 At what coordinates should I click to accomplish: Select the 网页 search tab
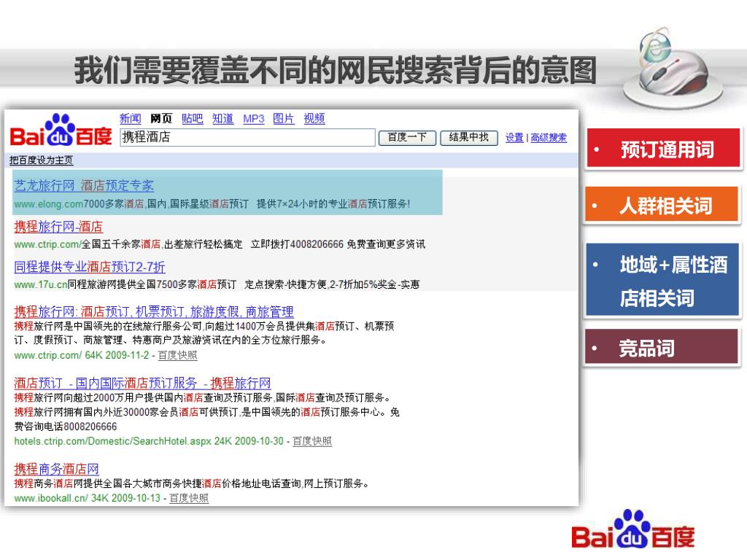pos(161,119)
